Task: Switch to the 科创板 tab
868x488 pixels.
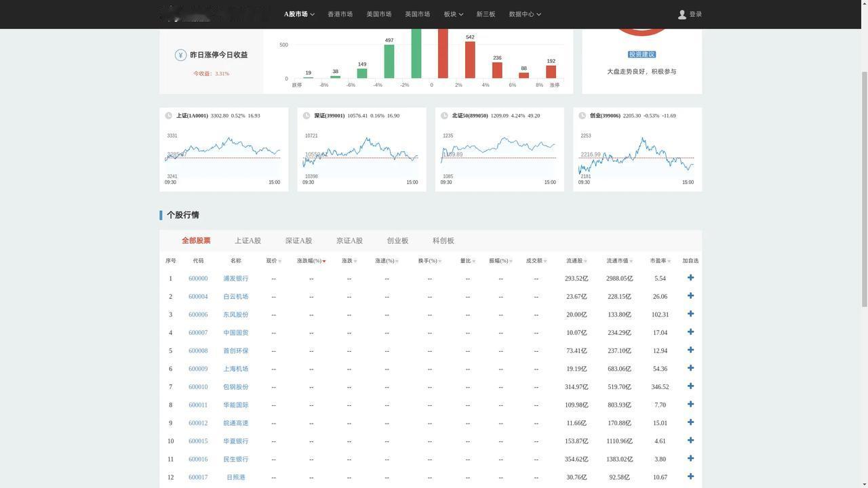Action: point(443,241)
